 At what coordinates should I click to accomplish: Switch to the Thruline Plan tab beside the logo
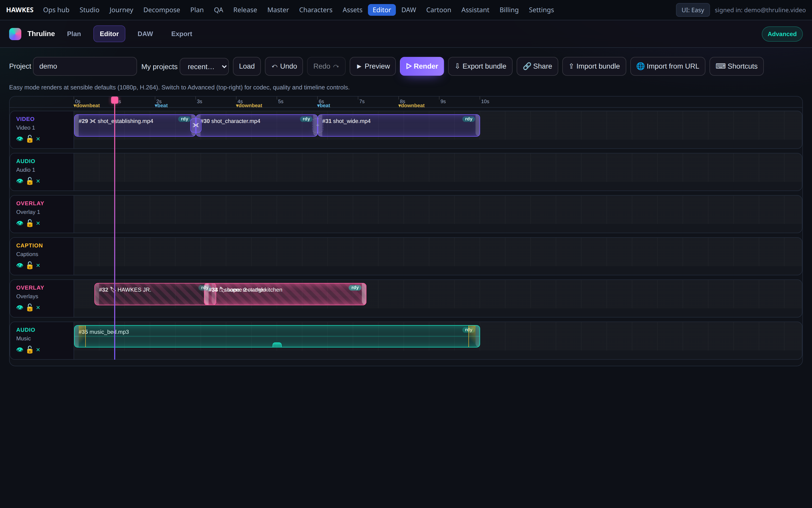[x=74, y=34]
